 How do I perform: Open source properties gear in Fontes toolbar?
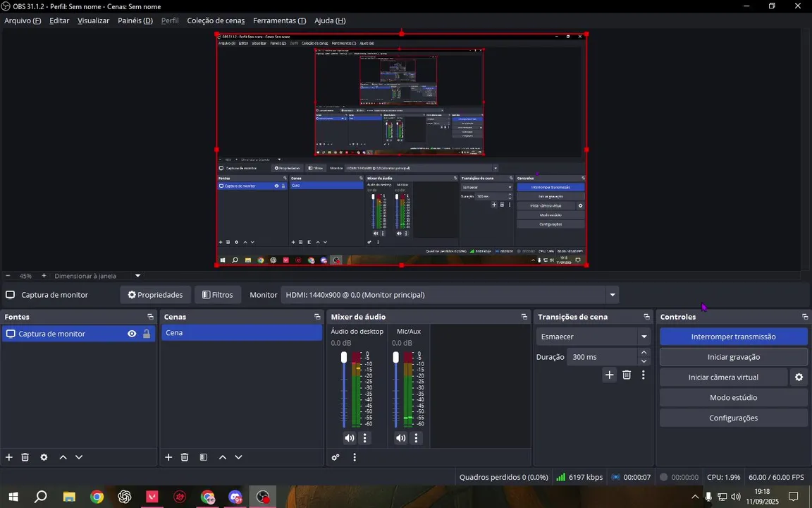[x=44, y=457]
